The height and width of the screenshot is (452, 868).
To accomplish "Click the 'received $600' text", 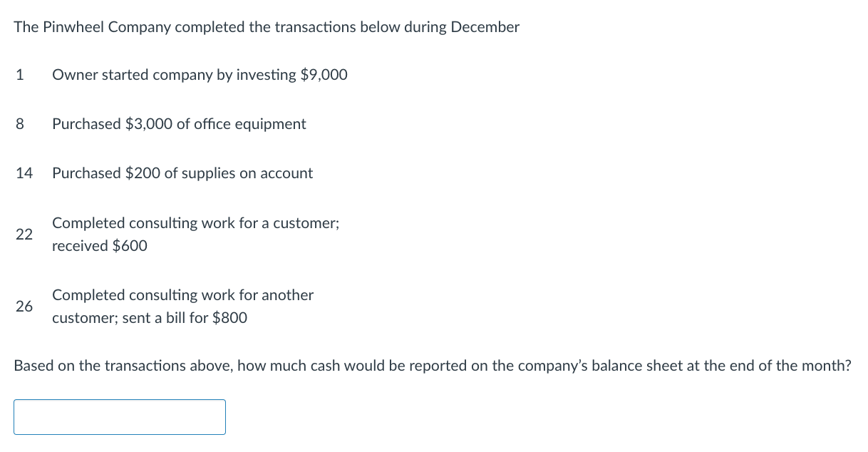I will tap(99, 246).
